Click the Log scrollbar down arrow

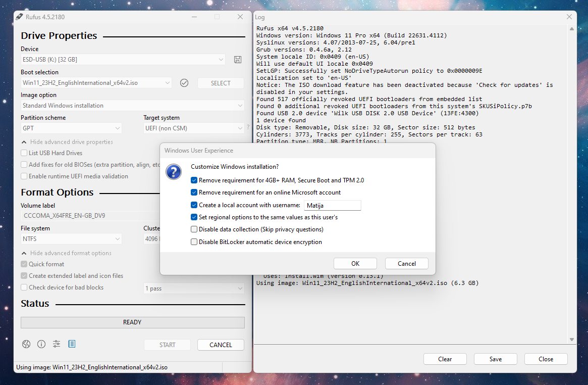[x=571, y=339]
